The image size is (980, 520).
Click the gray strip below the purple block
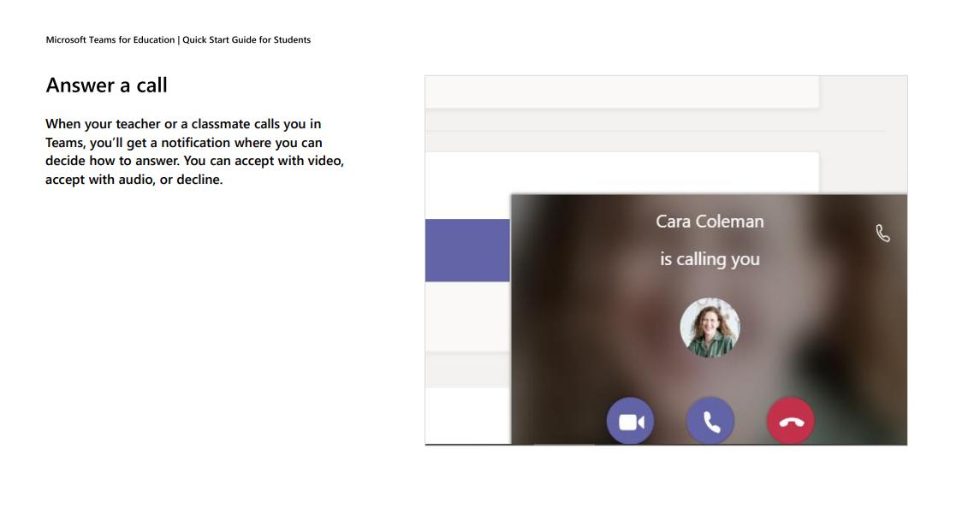click(x=467, y=370)
